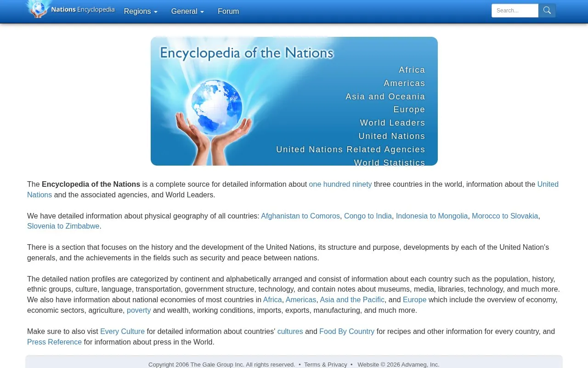Visit the Food By Country link
The image size is (588, 368).
[347, 332]
